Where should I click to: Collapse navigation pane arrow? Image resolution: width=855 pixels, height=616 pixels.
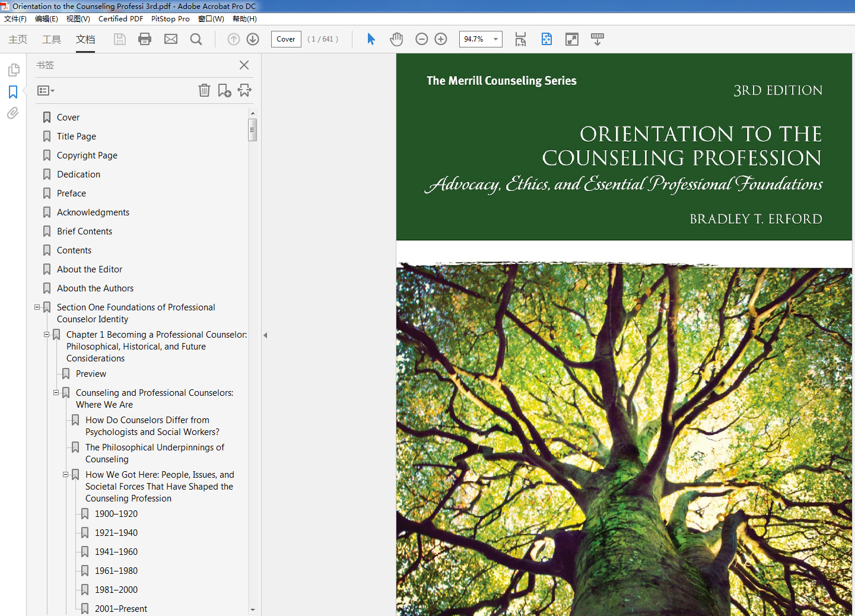pos(265,335)
